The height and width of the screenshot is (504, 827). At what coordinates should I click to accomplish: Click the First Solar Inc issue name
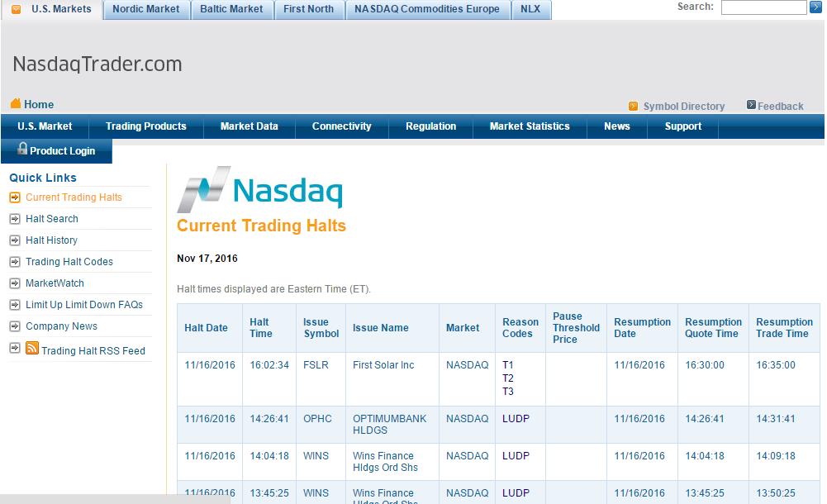pos(383,365)
